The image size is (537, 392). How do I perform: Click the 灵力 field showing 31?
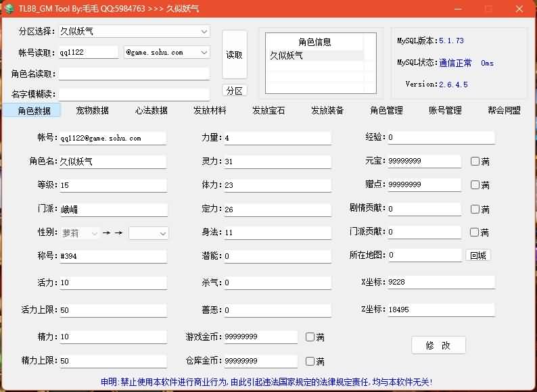pyautogui.click(x=278, y=162)
